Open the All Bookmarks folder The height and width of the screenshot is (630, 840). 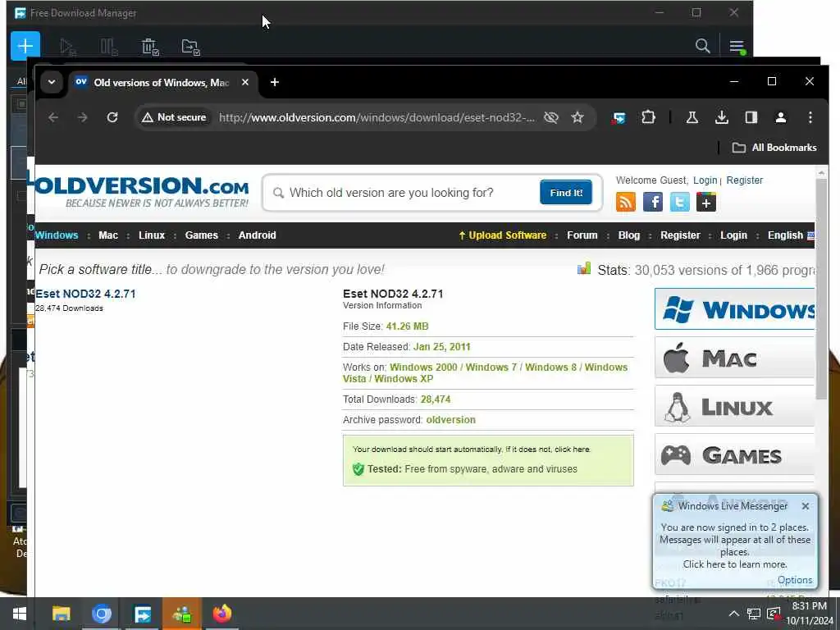(774, 148)
